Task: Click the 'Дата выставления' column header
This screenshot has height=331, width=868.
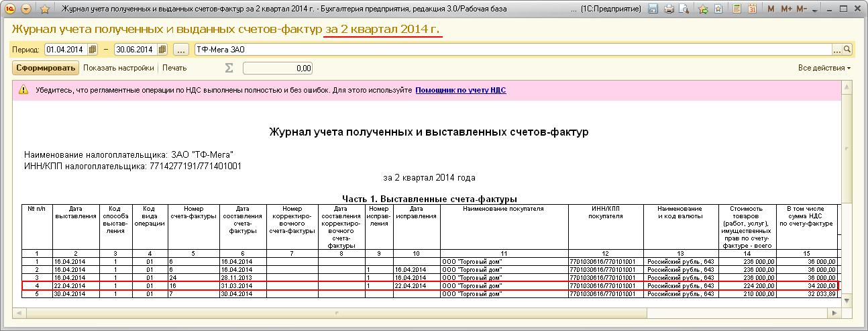Action: coord(76,227)
